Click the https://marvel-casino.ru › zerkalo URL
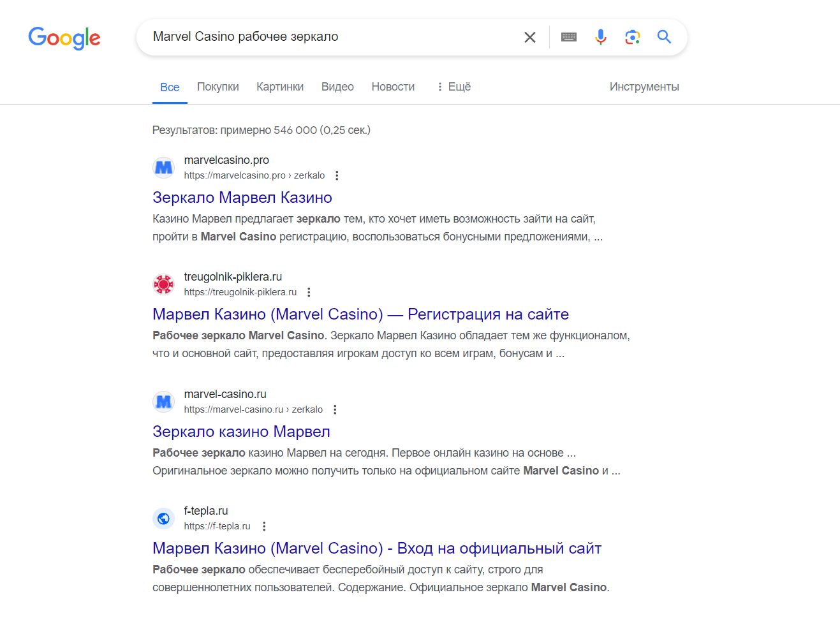Image resolution: width=840 pixels, height=618 pixels. 253,409
